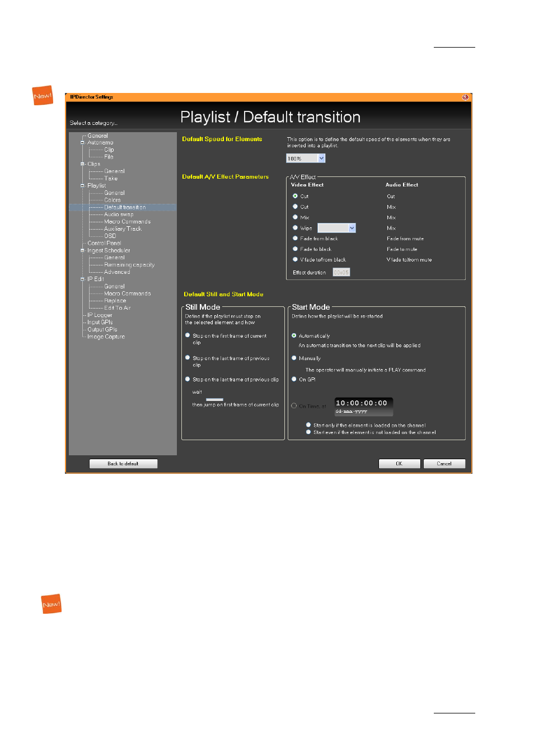The width and height of the screenshot is (534, 756).
Task: Click the Ingest Scheduler category label
Action: click(x=109, y=250)
